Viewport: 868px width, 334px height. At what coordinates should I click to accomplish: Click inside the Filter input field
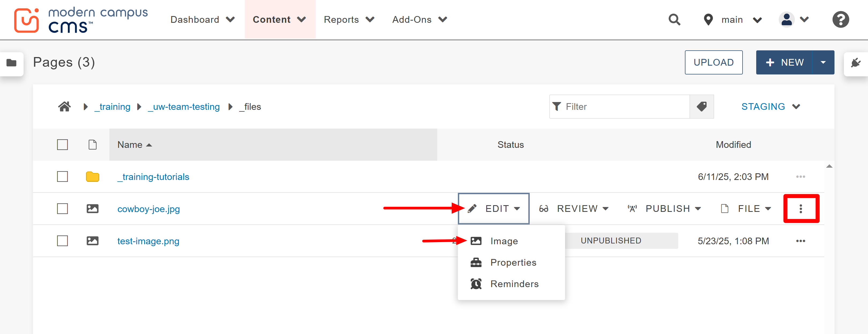tap(617, 106)
